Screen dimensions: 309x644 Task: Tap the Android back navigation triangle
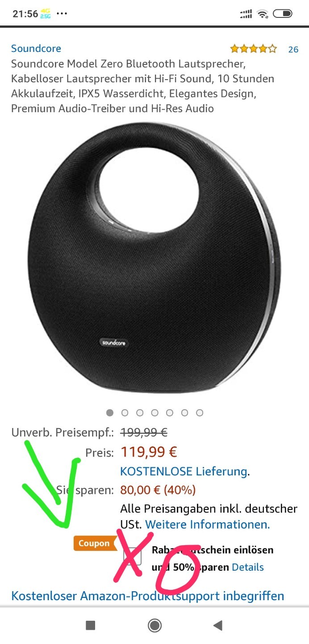coord(218,625)
